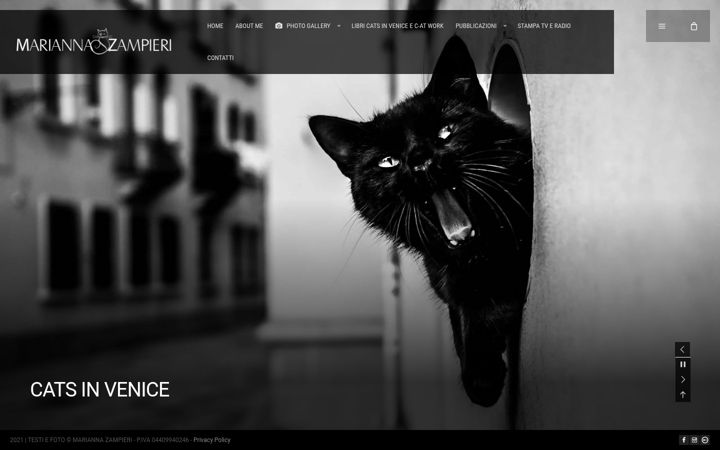Viewport: 720px width, 450px height.
Task: Click the up arrow slideshow control
Action: click(682, 394)
